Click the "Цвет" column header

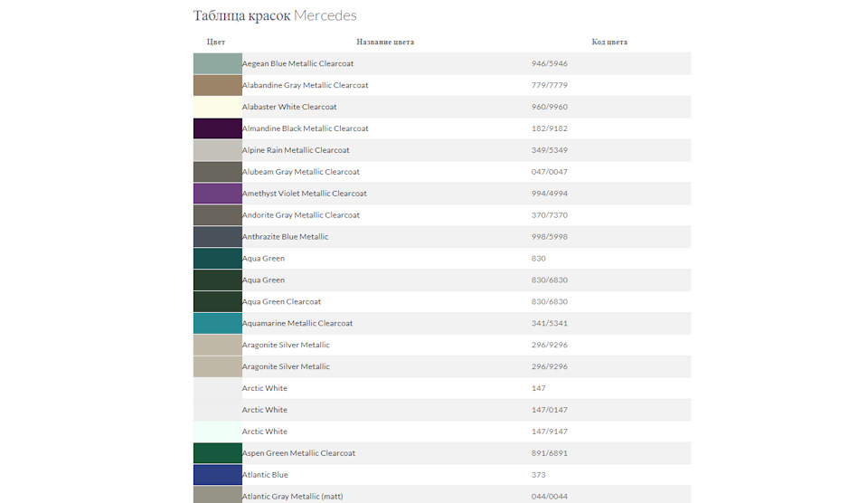pos(216,43)
